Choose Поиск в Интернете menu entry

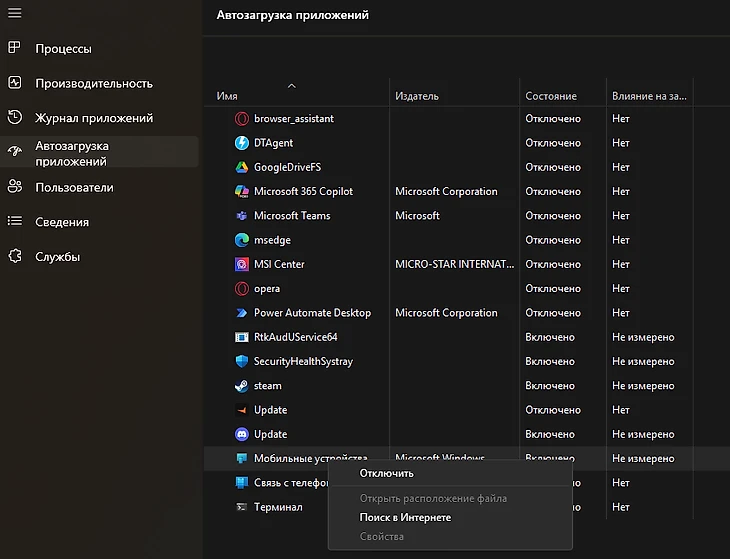(405, 517)
